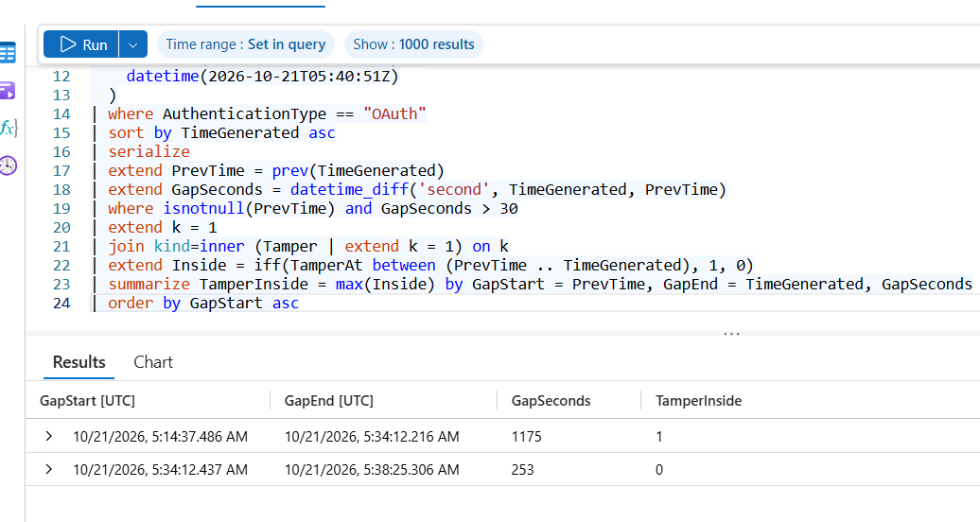
Task: Expand the result row starting 5:14:37.486 AM
Action: click(x=49, y=436)
